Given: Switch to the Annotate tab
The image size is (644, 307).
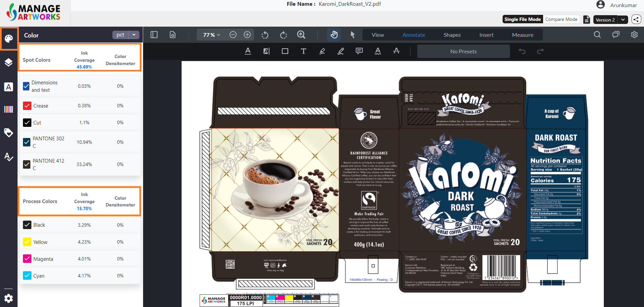Looking at the screenshot, I should point(414,35).
